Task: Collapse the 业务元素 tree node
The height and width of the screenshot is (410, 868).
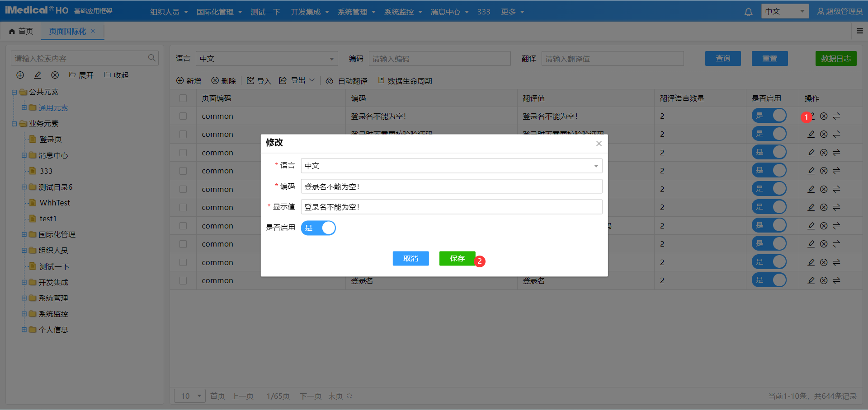Action: (x=14, y=124)
